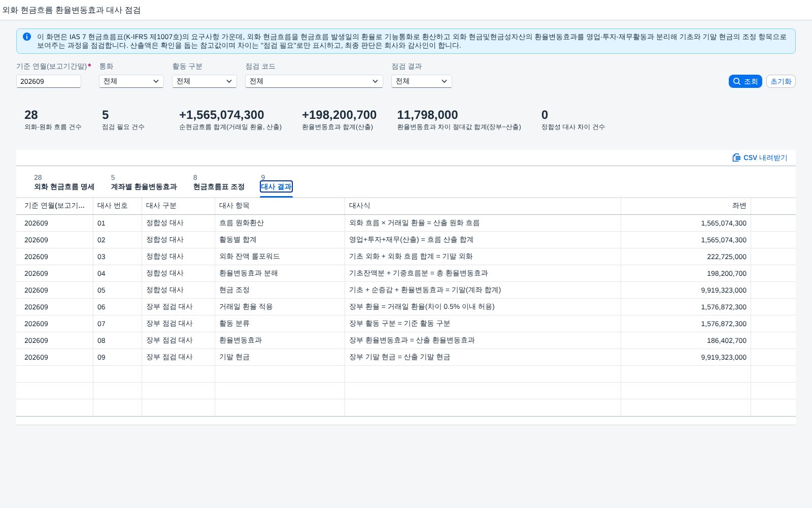The image size is (812, 508).
Task: Download data via CSV 내려받기 link
Action: [760, 157]
